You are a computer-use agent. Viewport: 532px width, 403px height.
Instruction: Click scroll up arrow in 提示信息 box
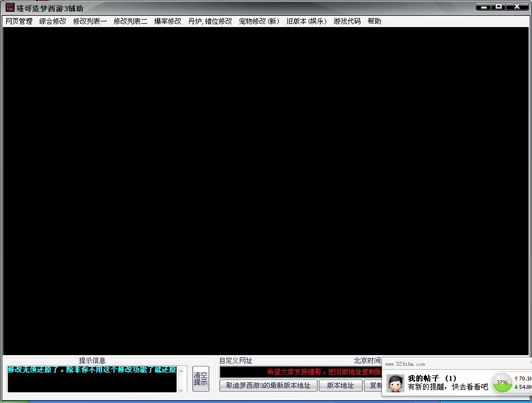click(182, 371)
